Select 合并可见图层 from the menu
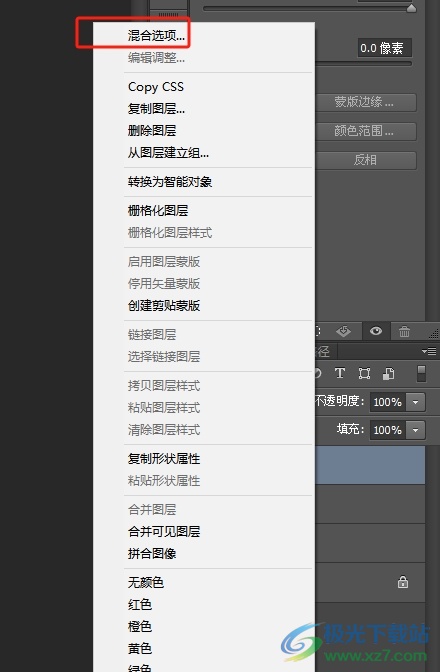The height and width of the screenshot is (672, 440). click(x=164, y=532)
